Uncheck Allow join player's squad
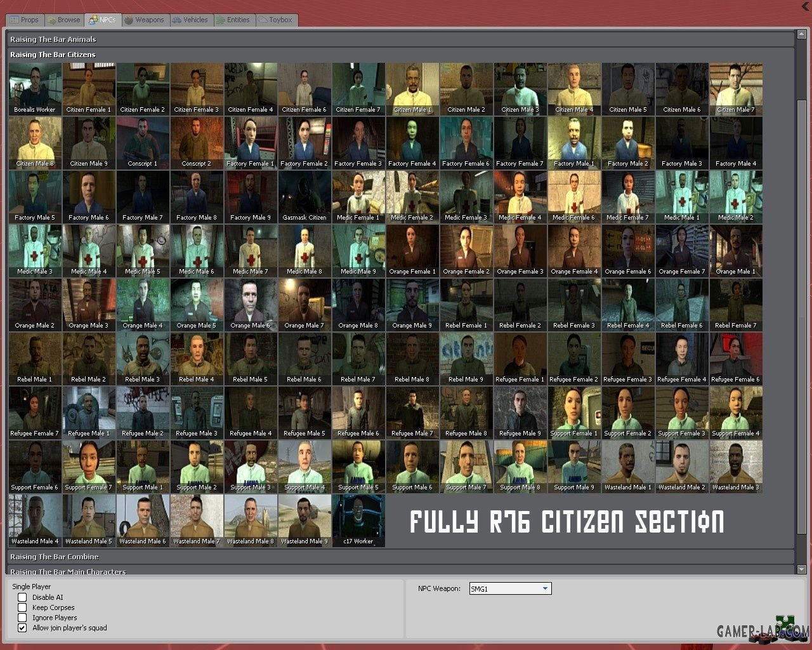This screenshot has height=650, width=812. click(x=22, y=628)
